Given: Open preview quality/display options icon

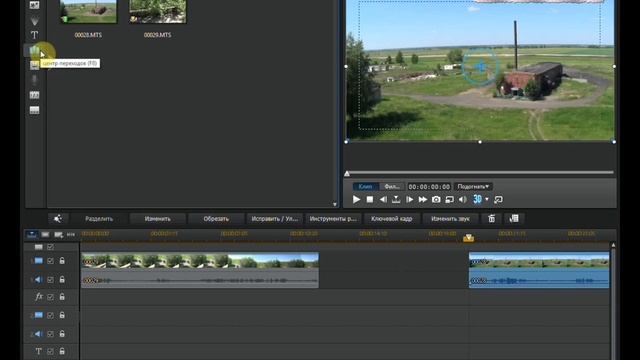Looking at the screenshot, I should [449, 200].
